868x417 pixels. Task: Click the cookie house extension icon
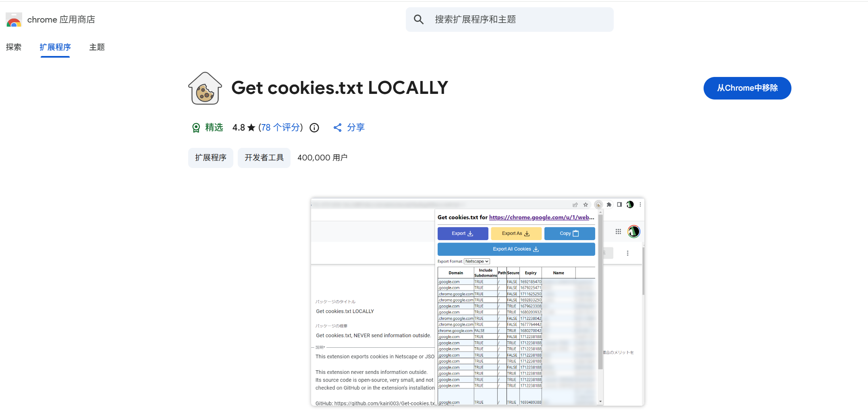205,89
